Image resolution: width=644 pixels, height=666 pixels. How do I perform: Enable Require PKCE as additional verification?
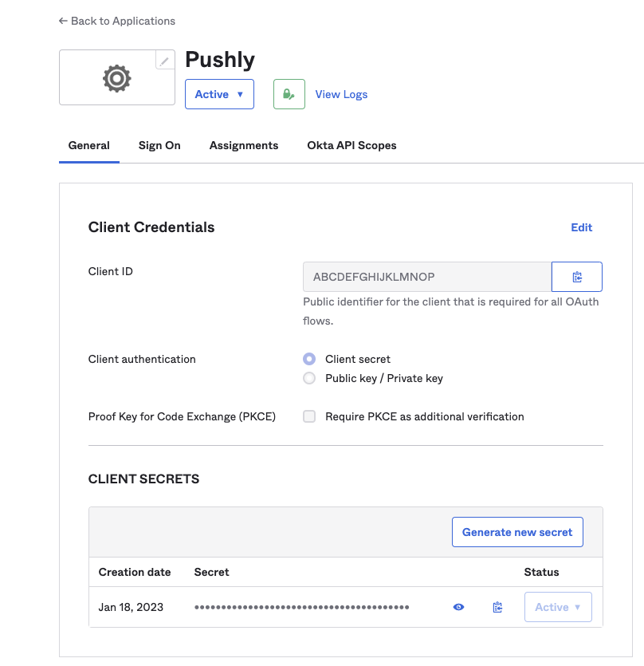(309, 416)
